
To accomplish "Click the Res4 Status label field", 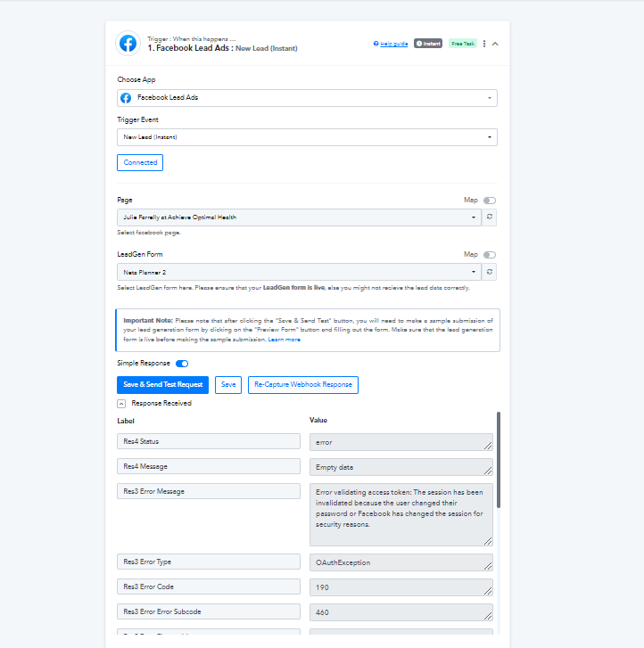I will [x=209, y=441].
